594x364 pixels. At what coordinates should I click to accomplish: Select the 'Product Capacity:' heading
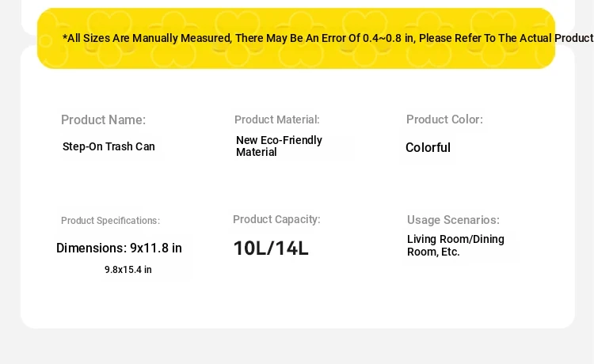coord(276,219)
